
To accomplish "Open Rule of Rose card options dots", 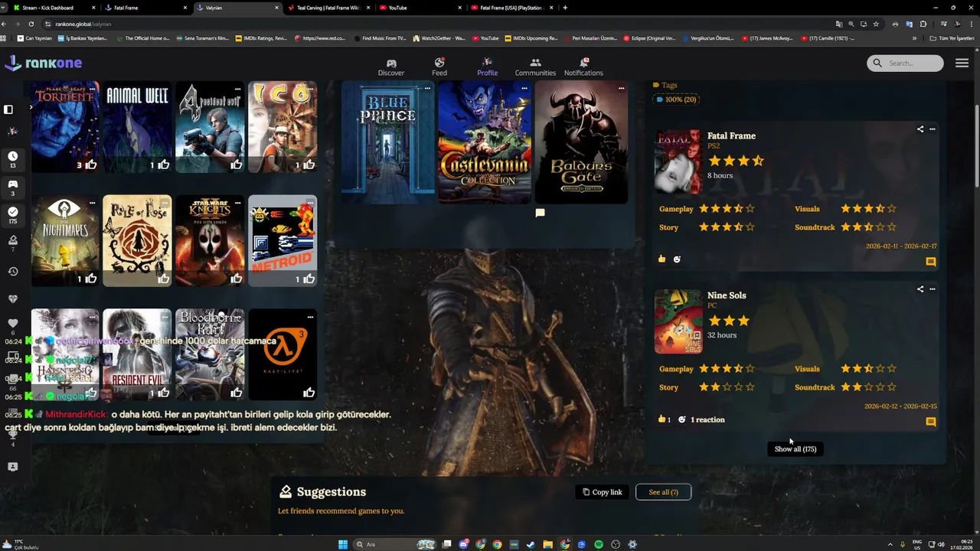I will (x=165, y=203).
